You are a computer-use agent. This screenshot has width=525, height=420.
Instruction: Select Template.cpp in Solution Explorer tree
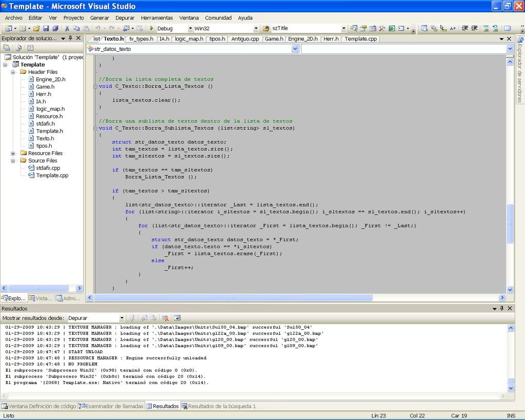pos(52,175)
